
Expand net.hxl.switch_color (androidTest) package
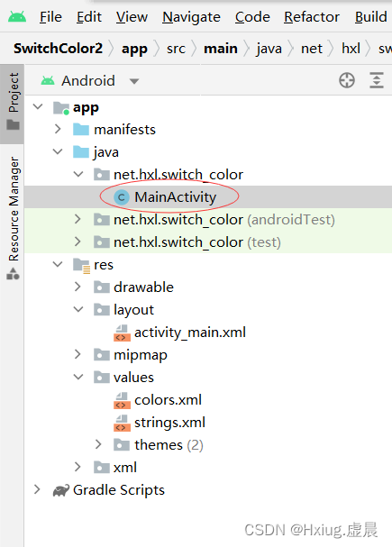[x=78, y=219]
